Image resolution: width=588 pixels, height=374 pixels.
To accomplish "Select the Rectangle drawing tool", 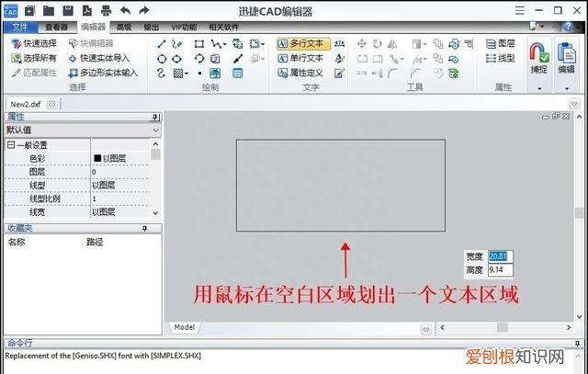I will pyautogui.click(x=199, y=44).
